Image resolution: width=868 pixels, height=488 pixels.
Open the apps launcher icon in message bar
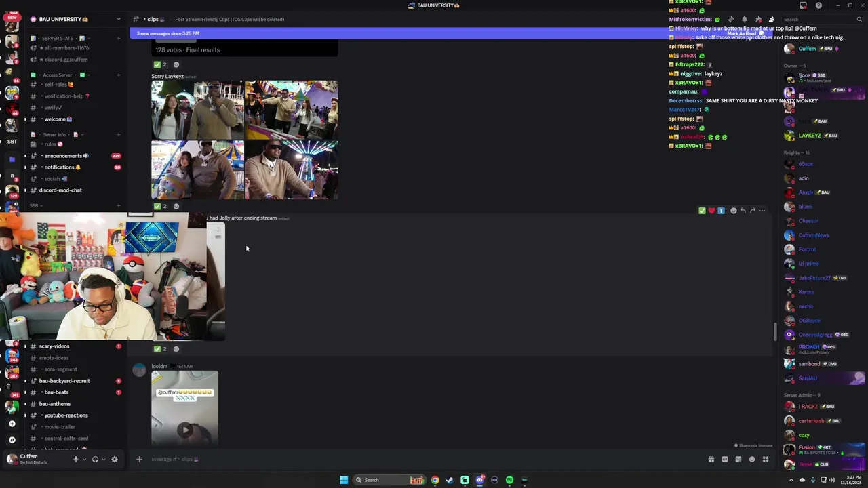pos(766,459)
